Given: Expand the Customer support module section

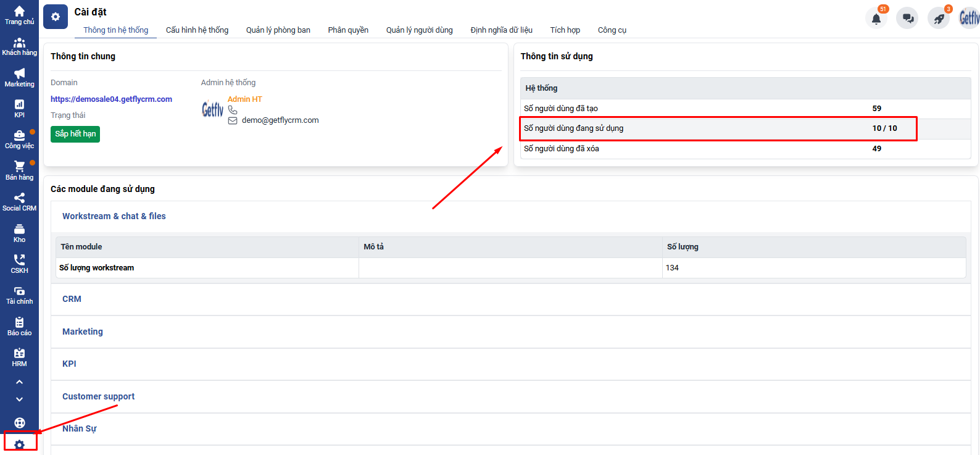Looking at the screenshot, I should (x=98, y=396).
